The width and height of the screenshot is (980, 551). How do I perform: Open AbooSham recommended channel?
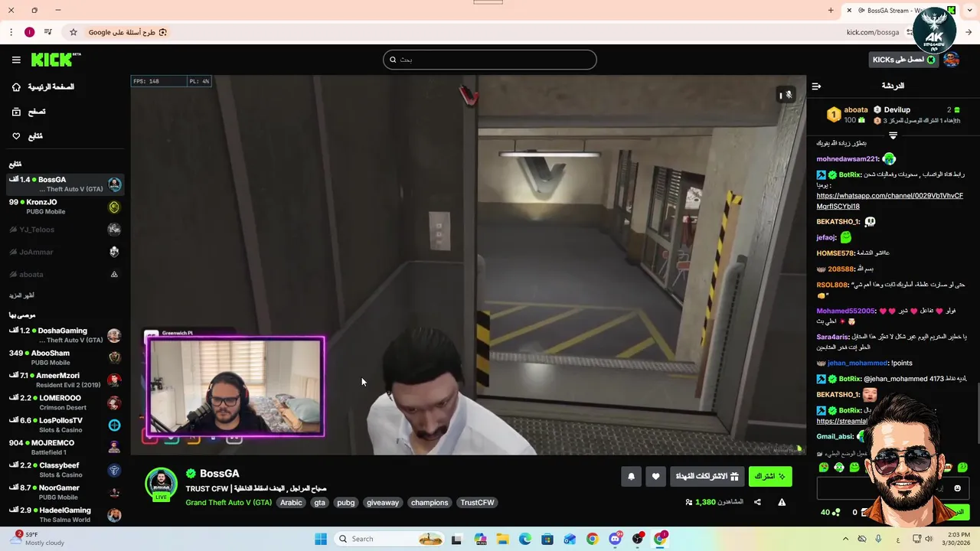(64, 357)
